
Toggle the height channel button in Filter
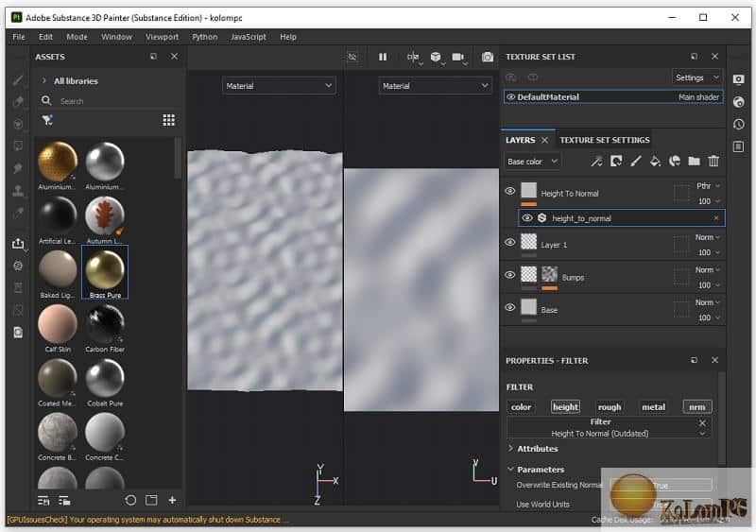[x=565, y=407]
